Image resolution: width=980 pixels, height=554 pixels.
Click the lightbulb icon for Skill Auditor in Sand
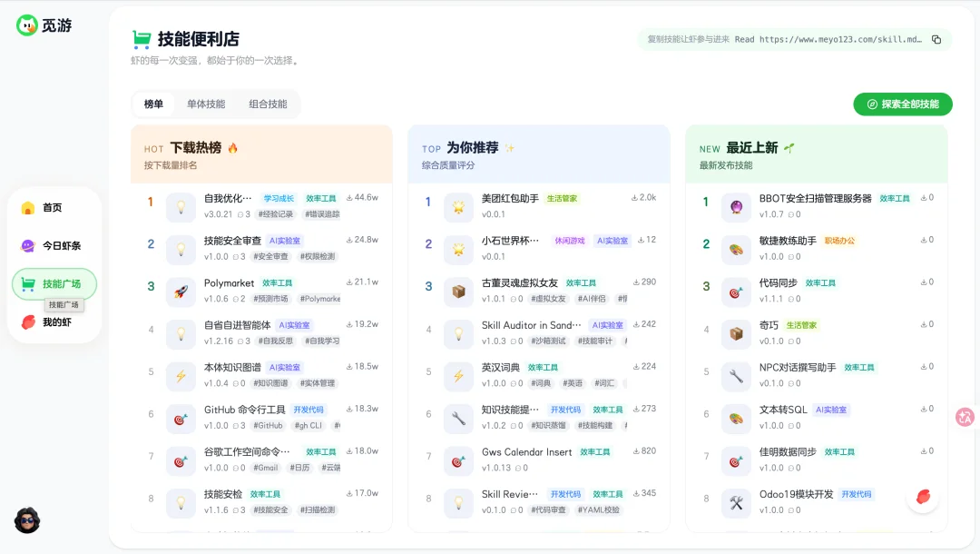pyautogui.click(x=458, y=334)
